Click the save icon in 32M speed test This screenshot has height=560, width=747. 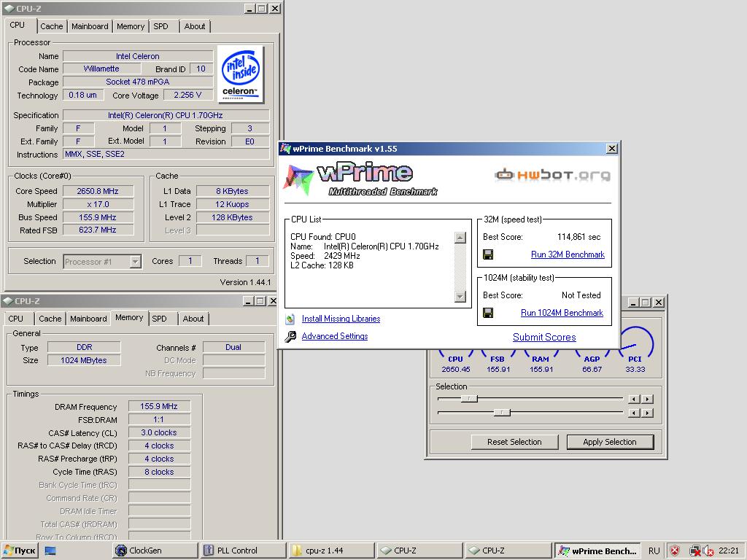click(x=488, y=254)
